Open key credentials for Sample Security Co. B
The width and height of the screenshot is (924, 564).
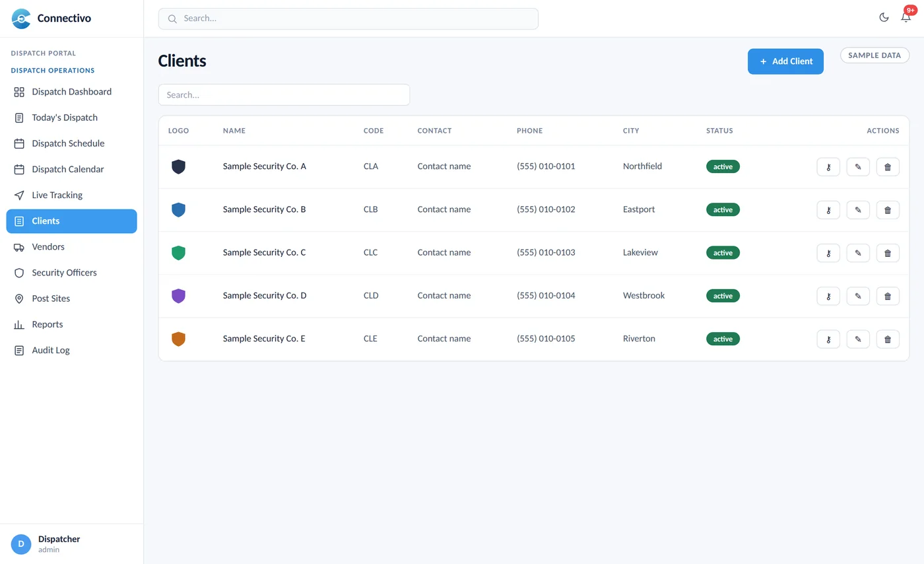tap(828, 210)
